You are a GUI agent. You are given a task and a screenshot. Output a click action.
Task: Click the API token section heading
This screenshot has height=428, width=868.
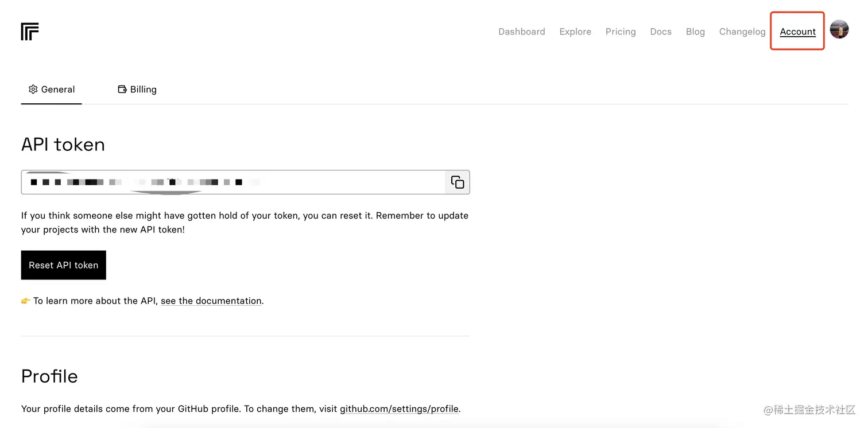pyautogui.click(x=63, y=145)
